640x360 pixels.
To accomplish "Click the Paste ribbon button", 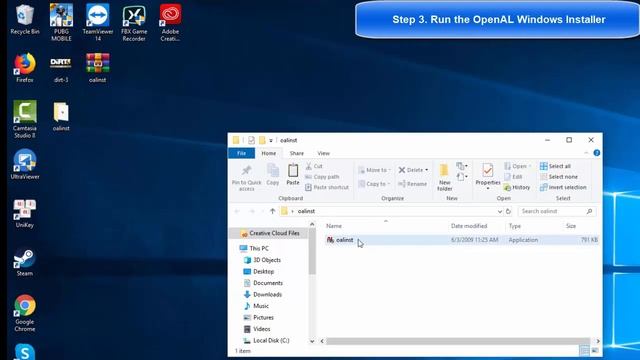I will 293,175.
